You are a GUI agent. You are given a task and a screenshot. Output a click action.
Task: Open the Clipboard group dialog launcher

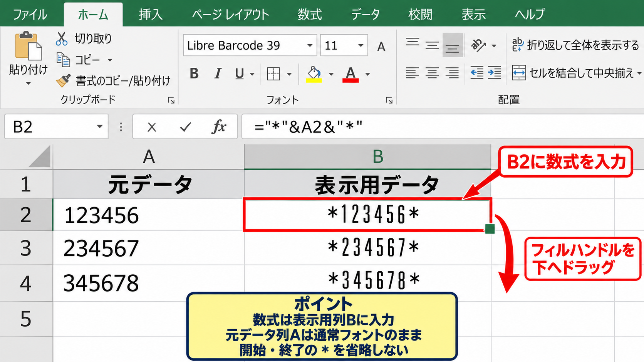pos(171,100)
